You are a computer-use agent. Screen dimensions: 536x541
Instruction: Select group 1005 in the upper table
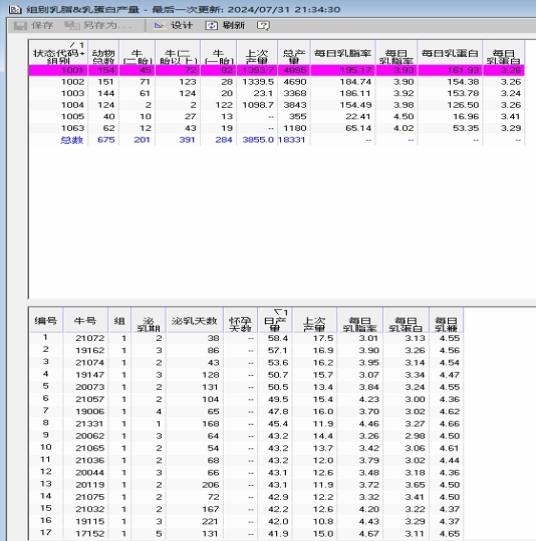pos(277,117)
